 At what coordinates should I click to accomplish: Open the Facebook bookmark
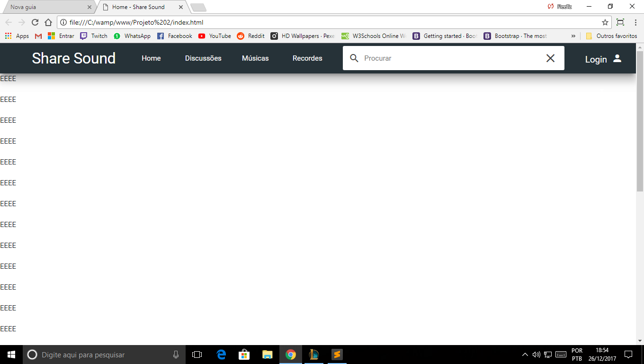coord(174,36)
